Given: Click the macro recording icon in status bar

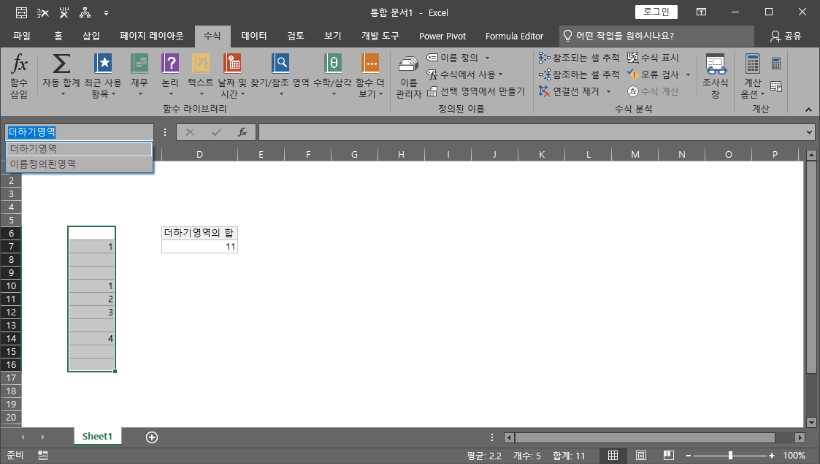Looking at the screenshot, I should [43, 456].
